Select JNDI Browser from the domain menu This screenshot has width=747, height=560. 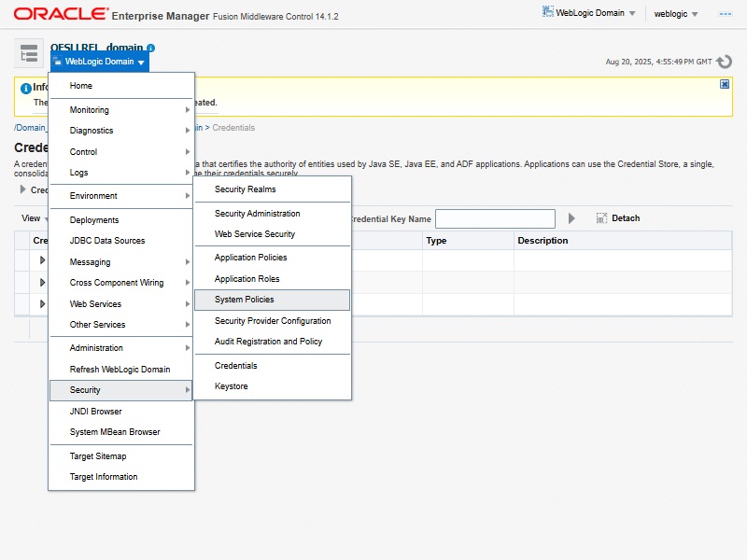tap(95, 412)
